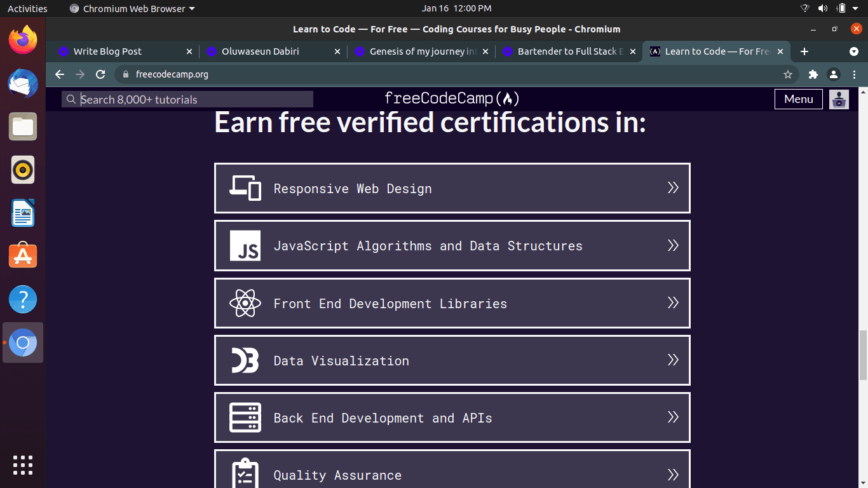Screen dimensions: 868x488
Task: Open the tab search dropdown arrow
Action: tap(854, 51)
